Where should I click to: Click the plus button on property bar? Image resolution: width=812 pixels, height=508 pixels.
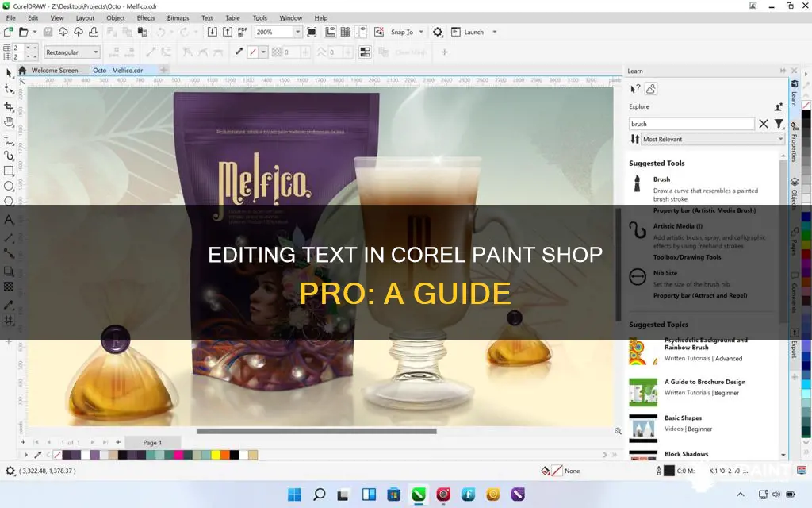[444, 52]
